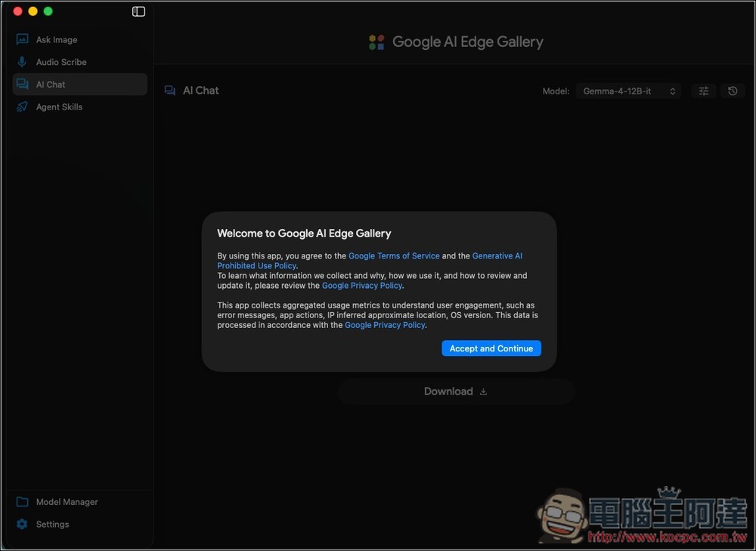Click the 'Model:' label
Screen dimensions: 756x551
[x=556, y=91]
